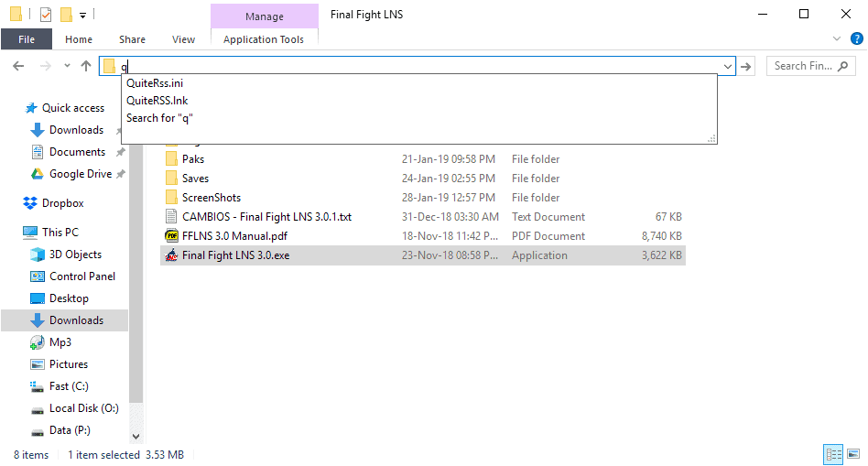The width and height of the screenshot is (868, 466).
Task: Go forward with the right arrow
Action: [x=46, y=67]
